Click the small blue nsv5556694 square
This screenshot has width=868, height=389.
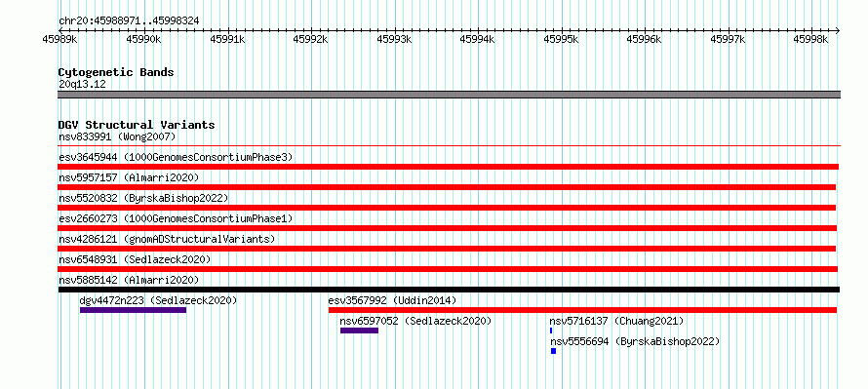(553, 351)
